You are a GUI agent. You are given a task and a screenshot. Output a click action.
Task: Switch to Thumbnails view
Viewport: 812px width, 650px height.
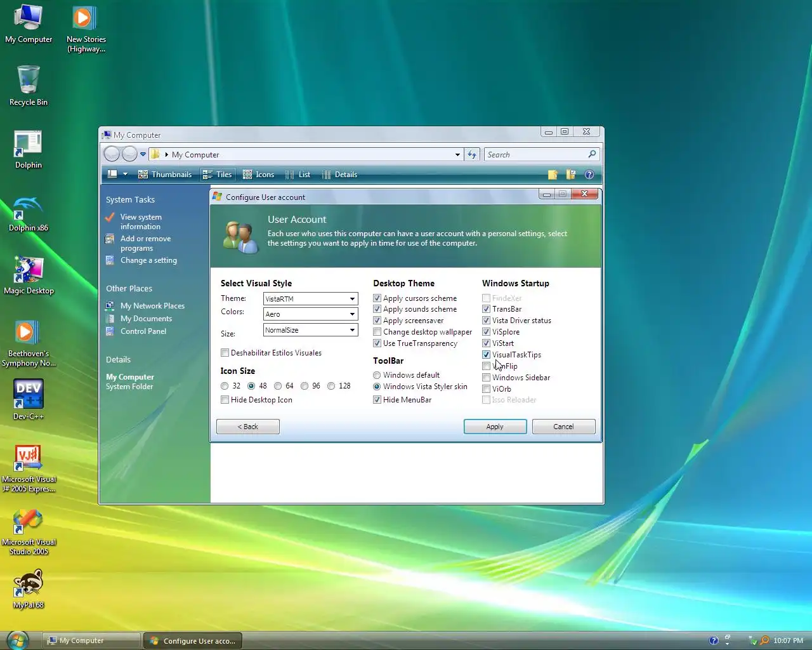(165, 175)
